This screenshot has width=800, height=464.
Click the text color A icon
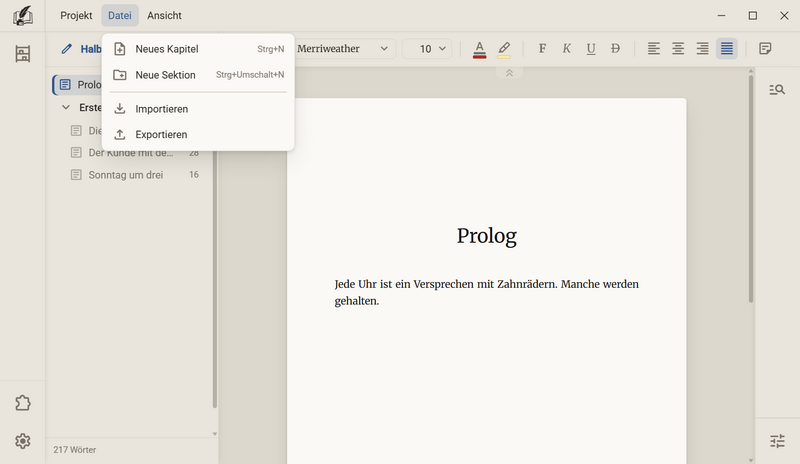[480, 50]
